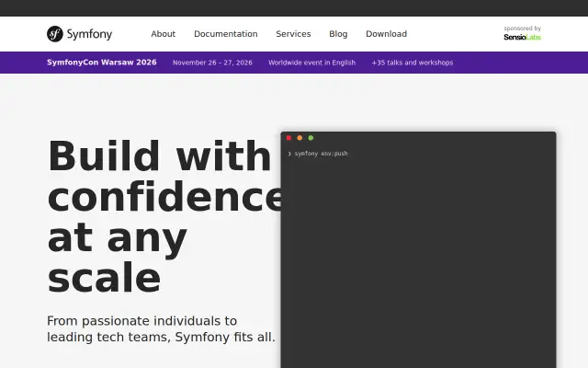
Task: Open the About menu item
Action: [164, 34]
